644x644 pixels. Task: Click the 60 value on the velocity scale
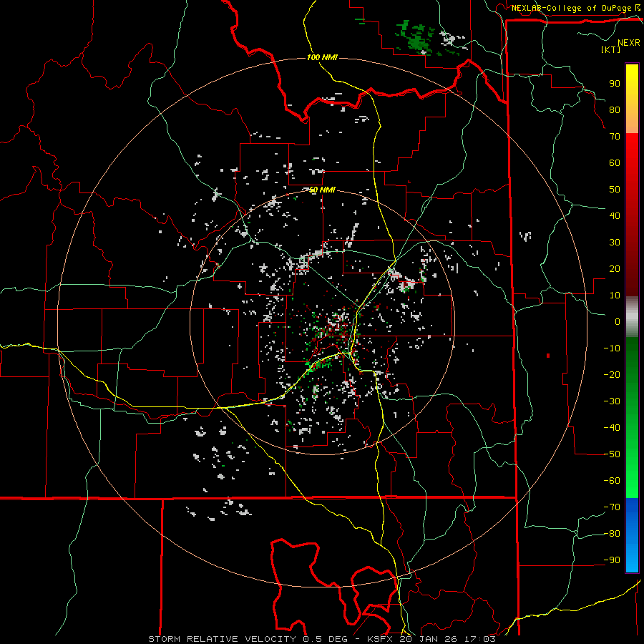[615, 162]
